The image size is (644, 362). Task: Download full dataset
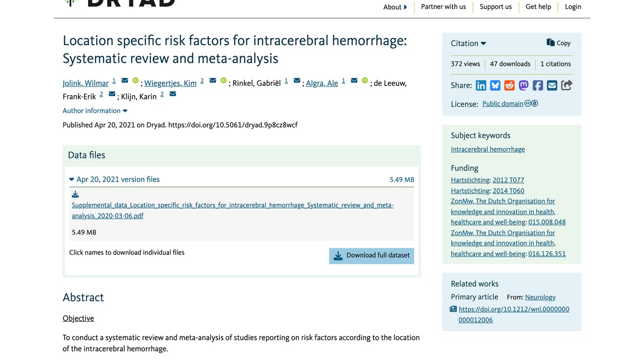click(x=372, y=255)
